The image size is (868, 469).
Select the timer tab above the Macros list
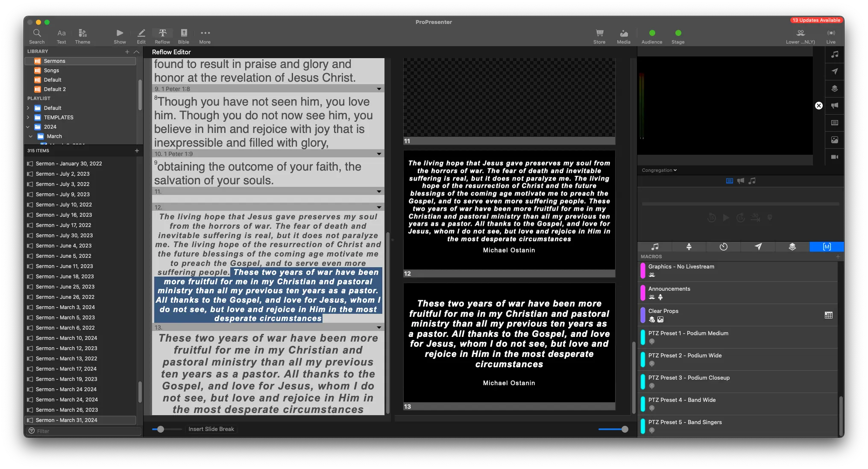coord(724,247)
